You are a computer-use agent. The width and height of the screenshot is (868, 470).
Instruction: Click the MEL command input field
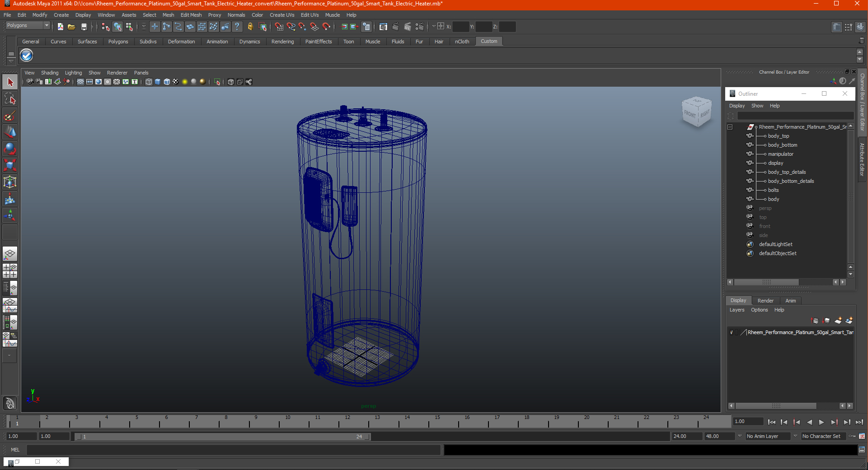tap(233, 450)
